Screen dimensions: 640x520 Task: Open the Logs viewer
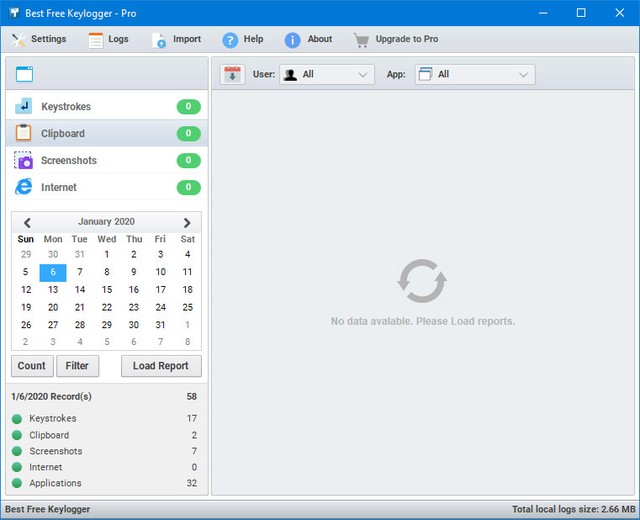pyautogui.click(x=108, y=40)
